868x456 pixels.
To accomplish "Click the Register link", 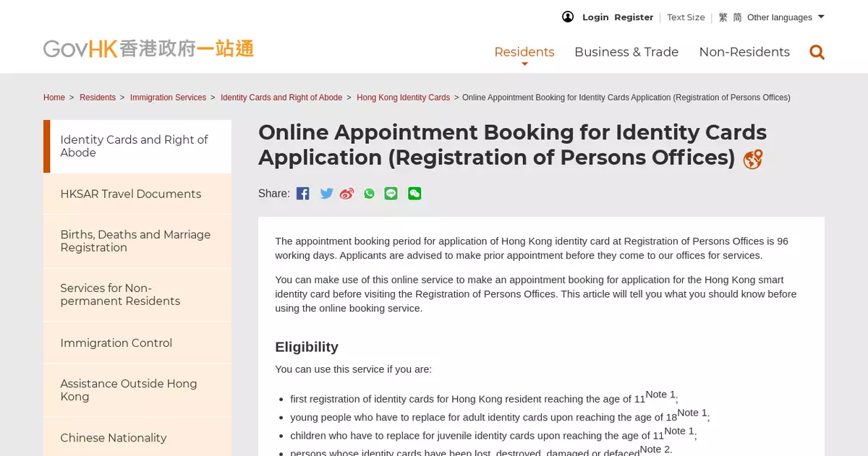I will coord(634,17).
